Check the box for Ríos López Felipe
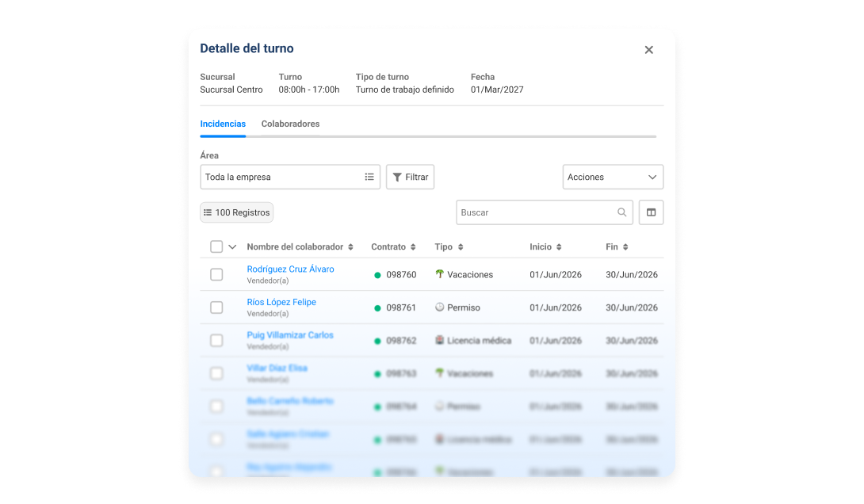864x504 pixels. tap(216, 307)
